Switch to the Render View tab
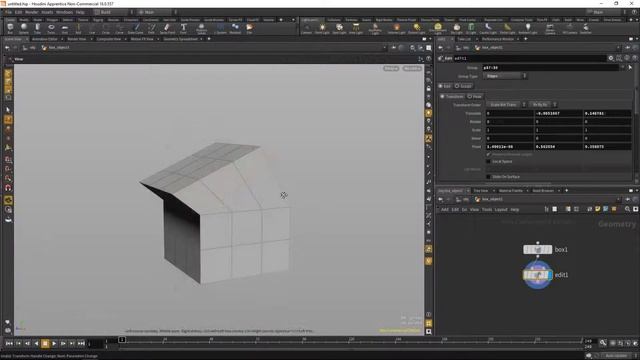 click(x=77, y=39)
